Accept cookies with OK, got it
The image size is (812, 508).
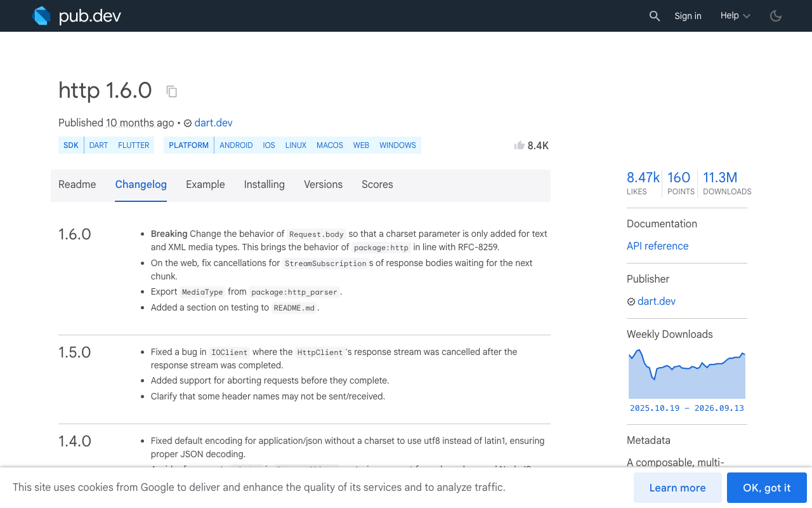click(x=767, y=488)
